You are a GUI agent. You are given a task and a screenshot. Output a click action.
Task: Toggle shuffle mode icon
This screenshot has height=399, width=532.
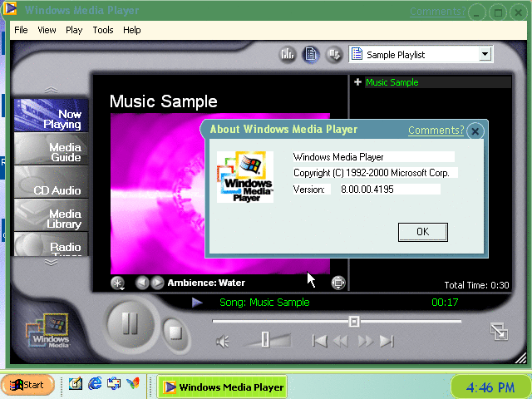(334, 54)
